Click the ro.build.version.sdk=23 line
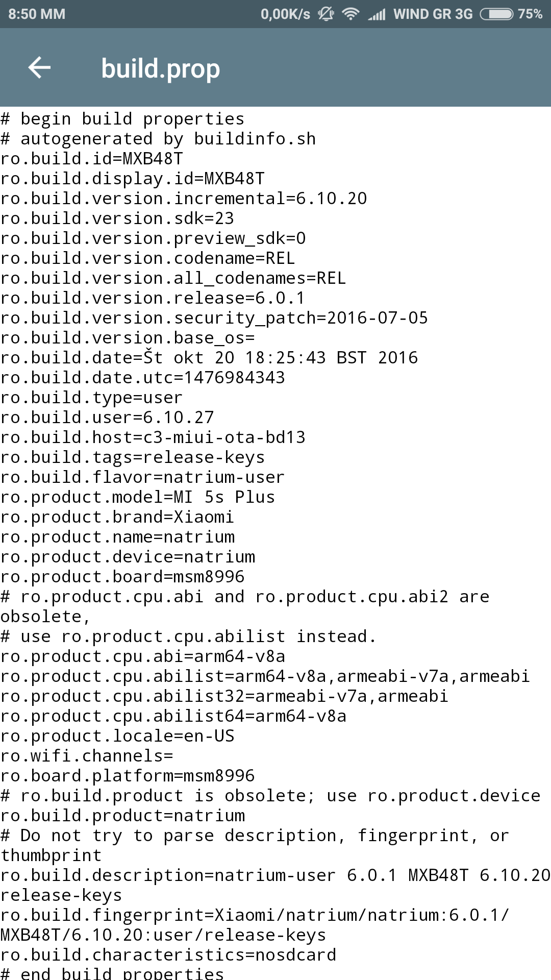 click(117, 218)
